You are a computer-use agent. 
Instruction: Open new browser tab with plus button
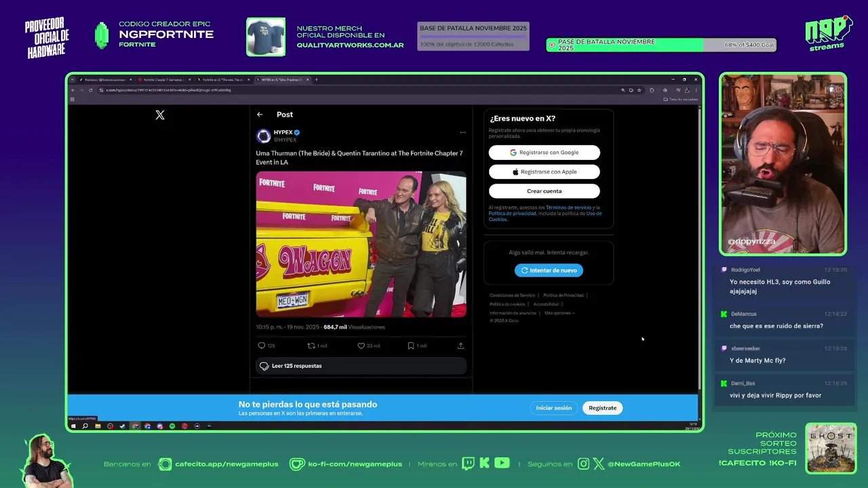point(316,79)
